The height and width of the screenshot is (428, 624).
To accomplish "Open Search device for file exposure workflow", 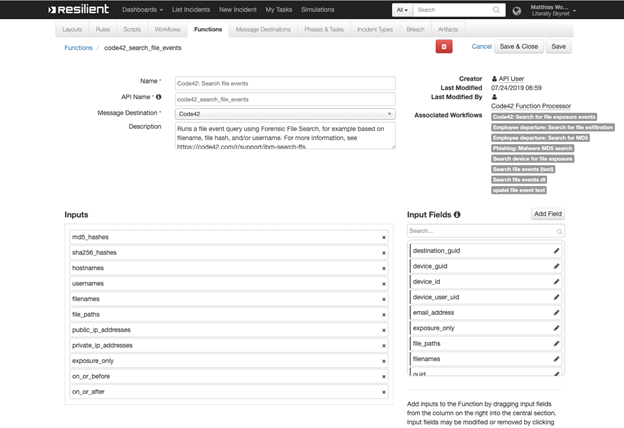I will pos(532,159).
